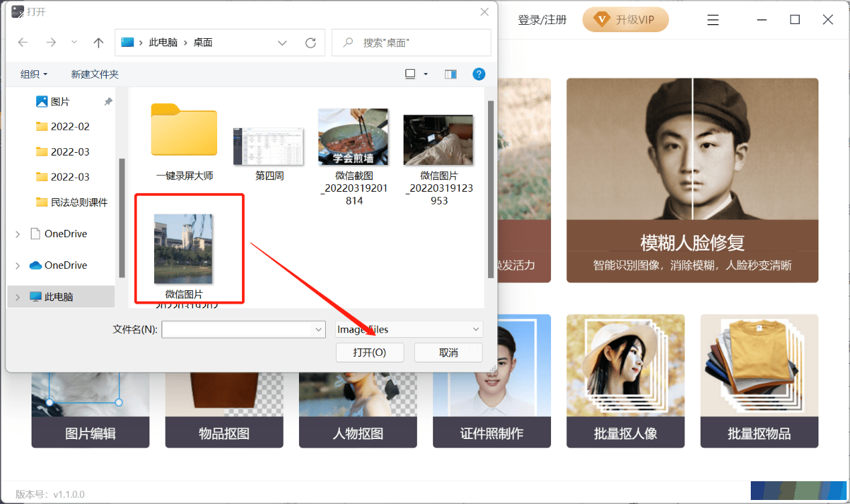Click the navigation pane scrollbar
This screenshot has height=504, width=850.
tap(121, 218)
